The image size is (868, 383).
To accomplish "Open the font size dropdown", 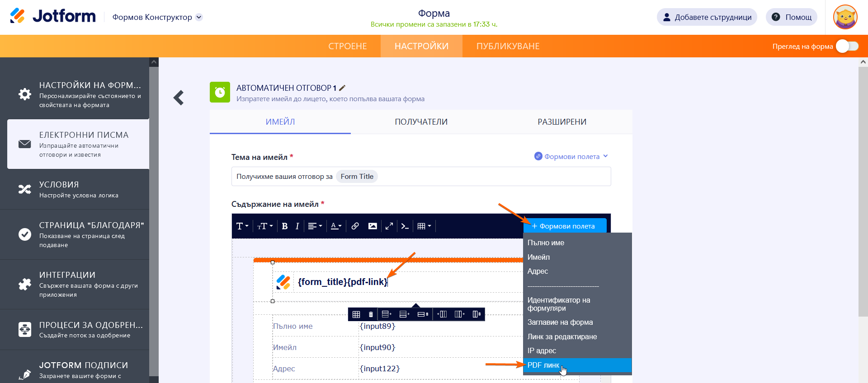I will (x=265, y=226).
